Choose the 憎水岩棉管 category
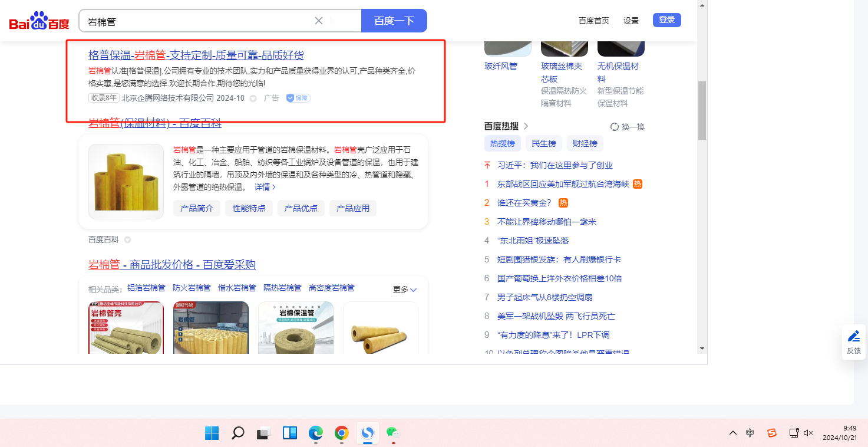This screenshot has width=868, height=447. click(x=237, y=288)
